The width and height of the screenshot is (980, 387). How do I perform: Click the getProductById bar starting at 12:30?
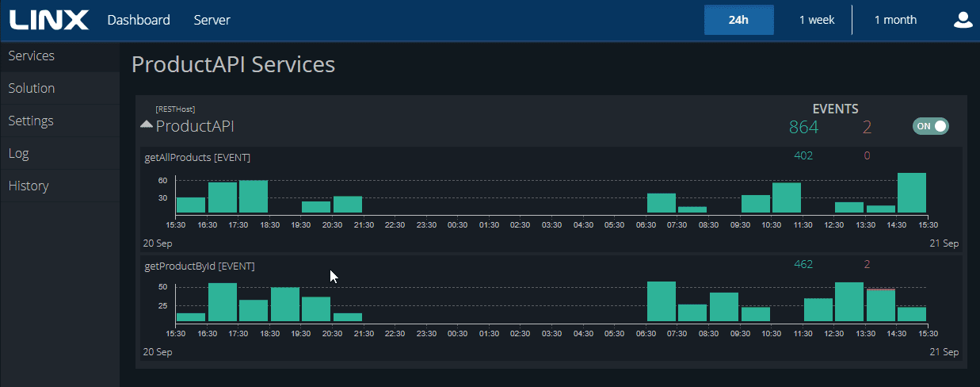tap(849, 301)
